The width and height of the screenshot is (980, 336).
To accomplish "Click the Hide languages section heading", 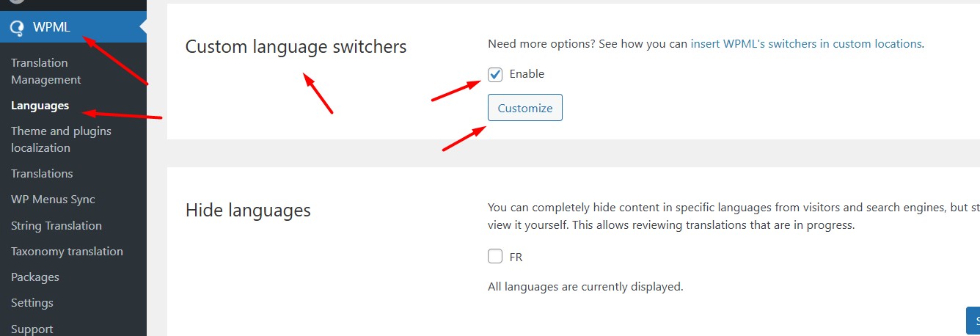I will click(248, 211).
